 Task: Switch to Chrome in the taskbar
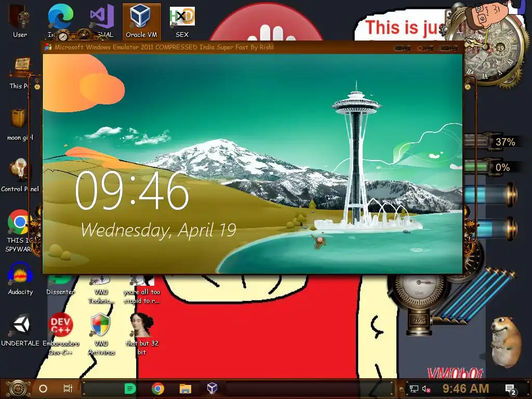coord(158,389)
